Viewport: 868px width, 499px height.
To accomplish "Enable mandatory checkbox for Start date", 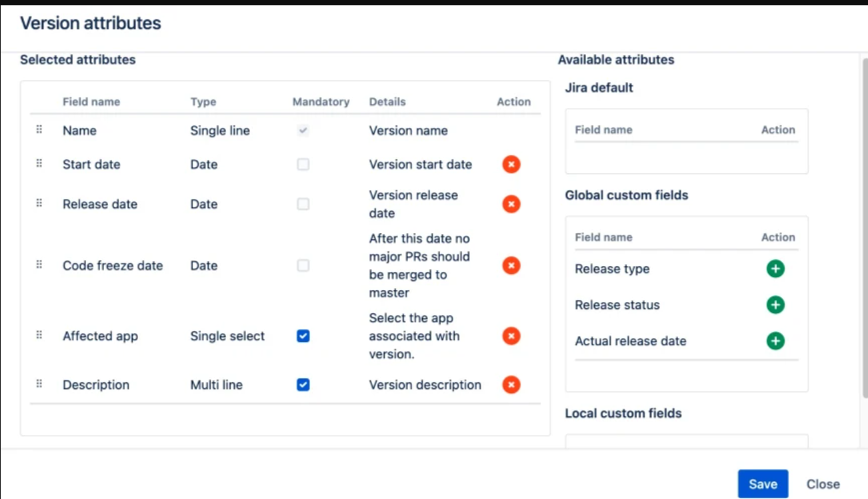I will (303, 164).
